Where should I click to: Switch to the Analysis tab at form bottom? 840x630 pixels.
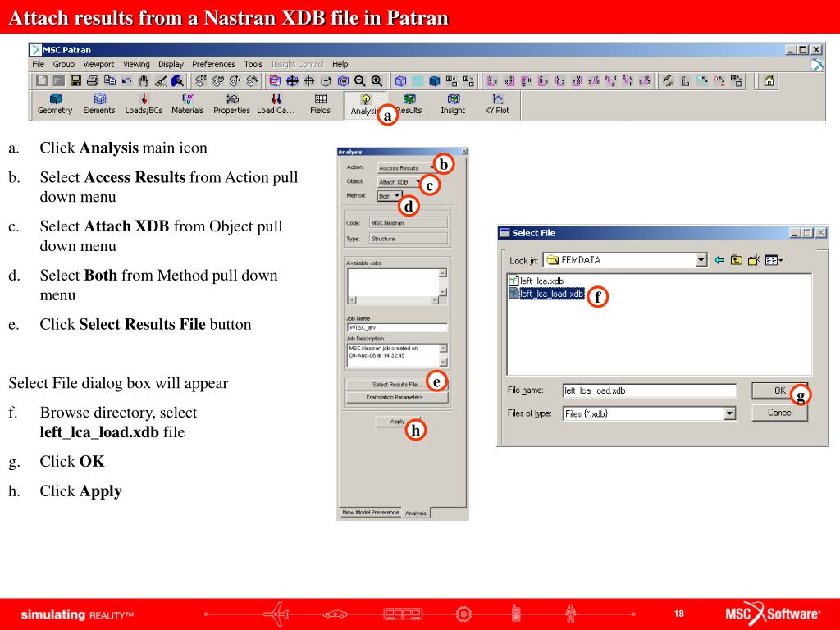click(416, 514)
